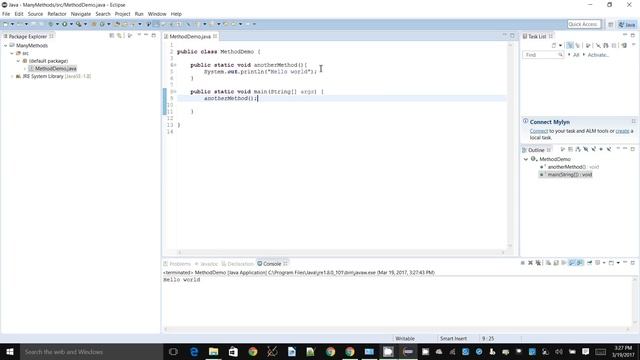Collapse MethodDemo class in Outline

526,159
